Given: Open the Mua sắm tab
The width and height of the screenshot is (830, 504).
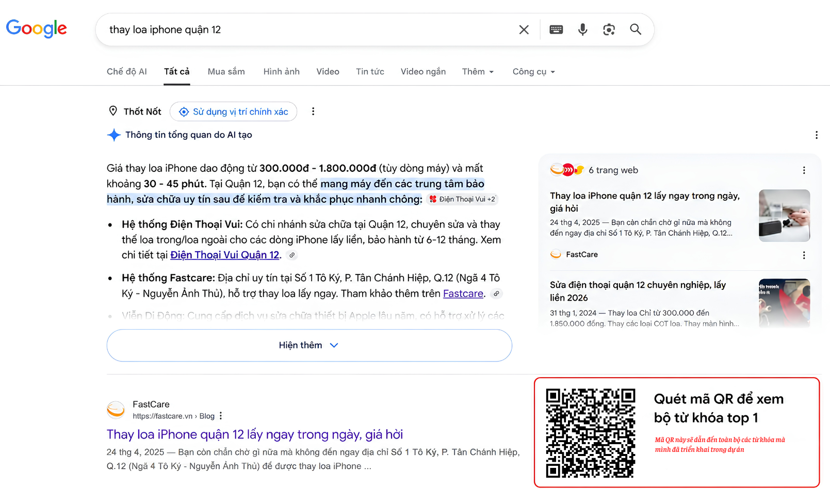Looking at the screenshot, I should [226, 72].
